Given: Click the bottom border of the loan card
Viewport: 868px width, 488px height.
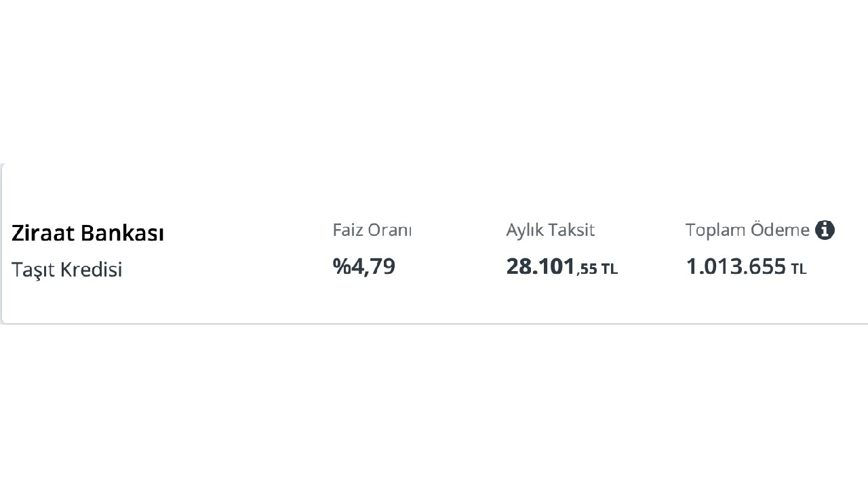Looking at the screenshot, I should 434,323.
